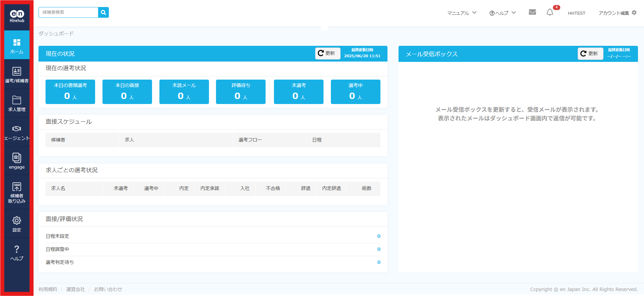Open エージェント handshake icon in sidebar
644x296 pixels.
[17, 132]
